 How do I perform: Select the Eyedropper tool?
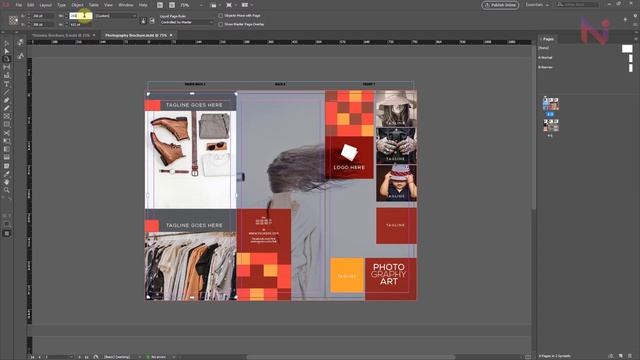coord(7,174)
